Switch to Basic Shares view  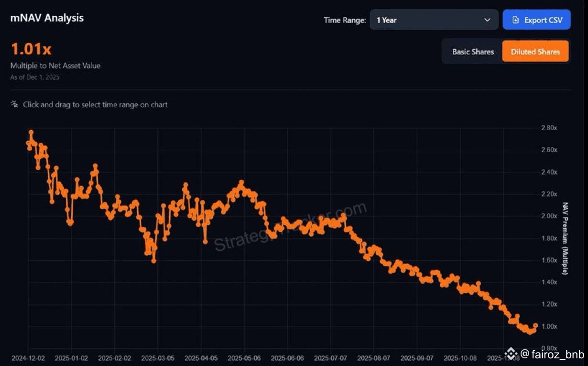(x=473, y=52)
